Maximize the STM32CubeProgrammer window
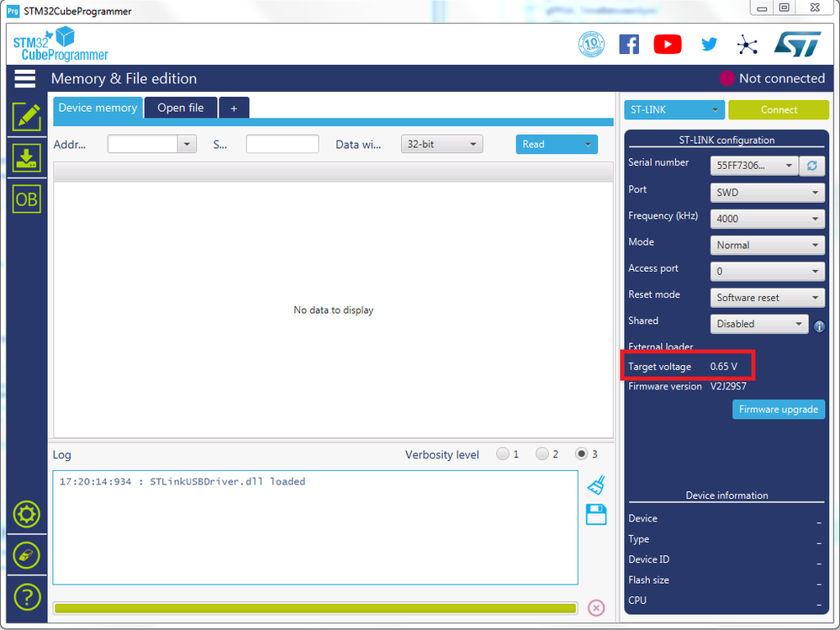The image size is (840, 630). [784, 8]
